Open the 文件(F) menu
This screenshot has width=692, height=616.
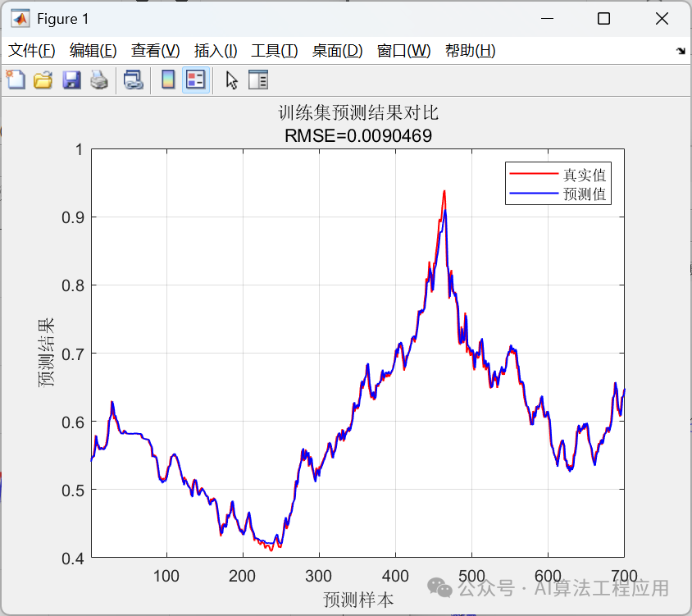coord(32,51)
